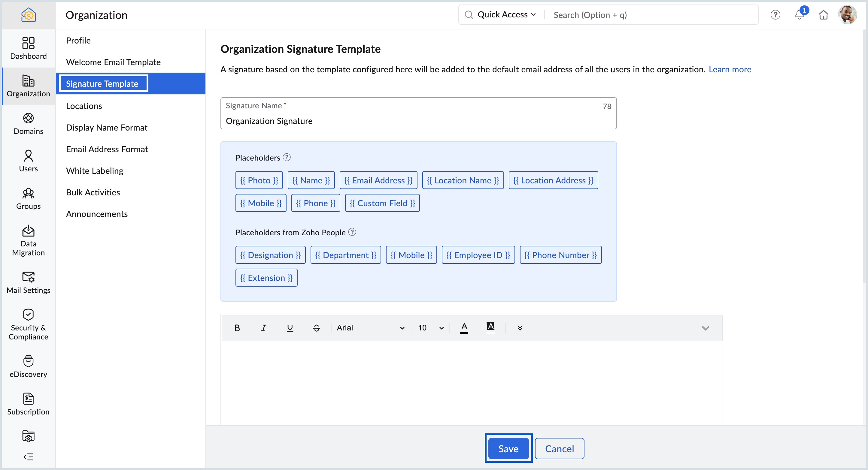Expand the Quick Access dropdown
Image resolution: width=868 pixels, height=470 pixels.
point(506,14)
